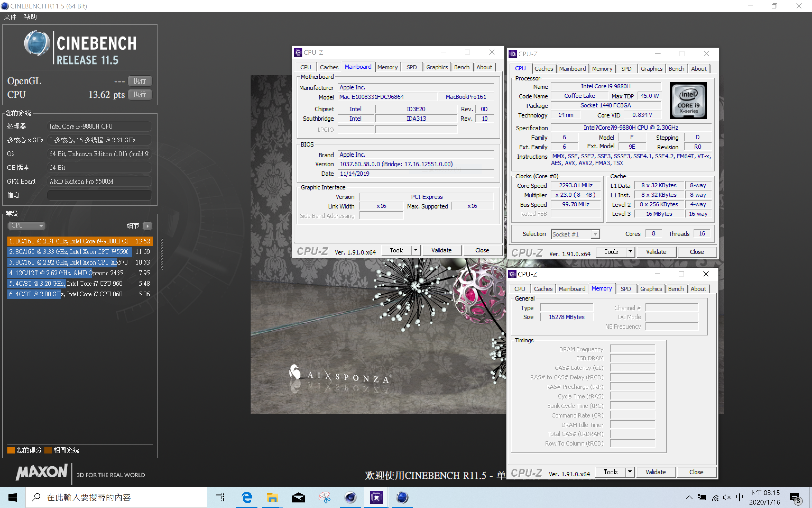The height and width of the screenshot is (508, 812).
Task: Open the CPU ranking type dropdown
Action: pyautogui.click(x=27, y=225)
